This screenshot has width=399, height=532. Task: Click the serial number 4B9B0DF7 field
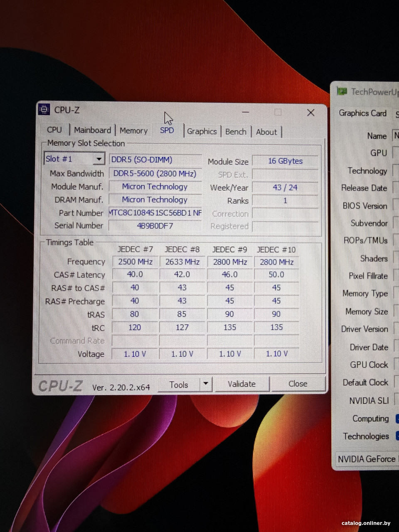click(x=155, y=226)
